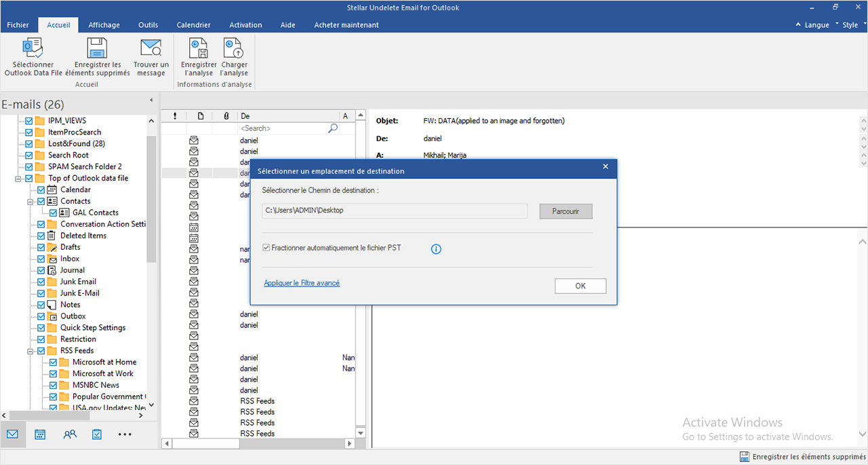Switch to the Affichage tab
Image resolution: width=868 pixels, height=465 pixels.
coord(104,25)
